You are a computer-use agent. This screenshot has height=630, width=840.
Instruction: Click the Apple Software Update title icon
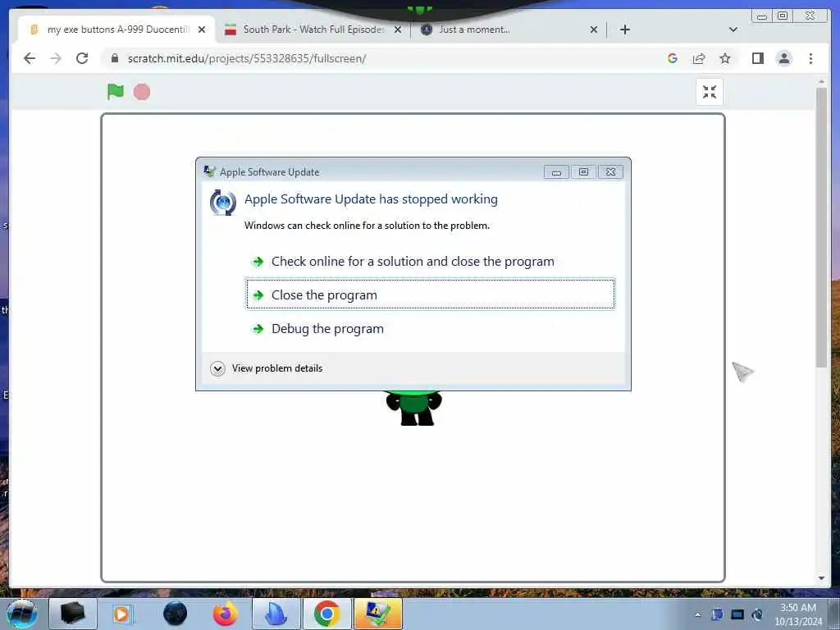point(209,171)
